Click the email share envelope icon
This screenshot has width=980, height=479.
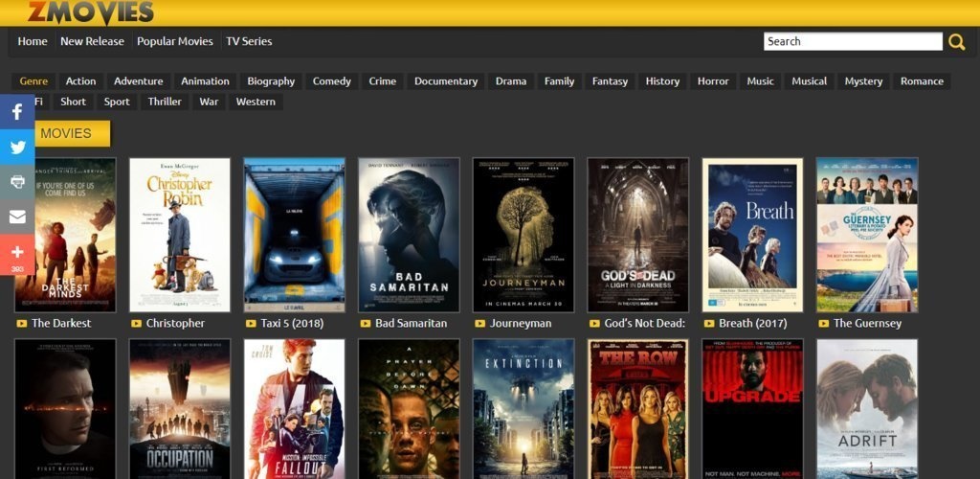pyautogui.click(x=17, y=217)
